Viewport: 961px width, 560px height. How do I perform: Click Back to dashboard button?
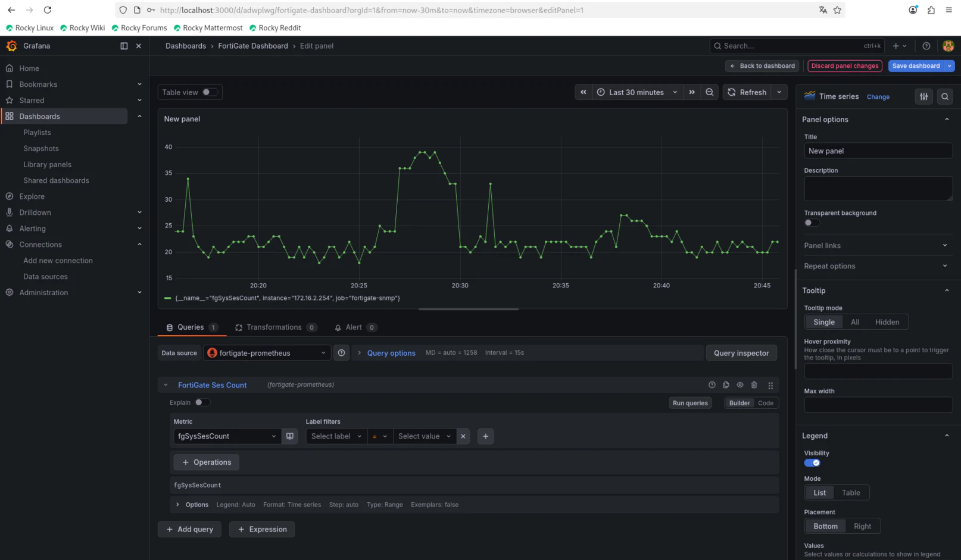click(763, 66)
